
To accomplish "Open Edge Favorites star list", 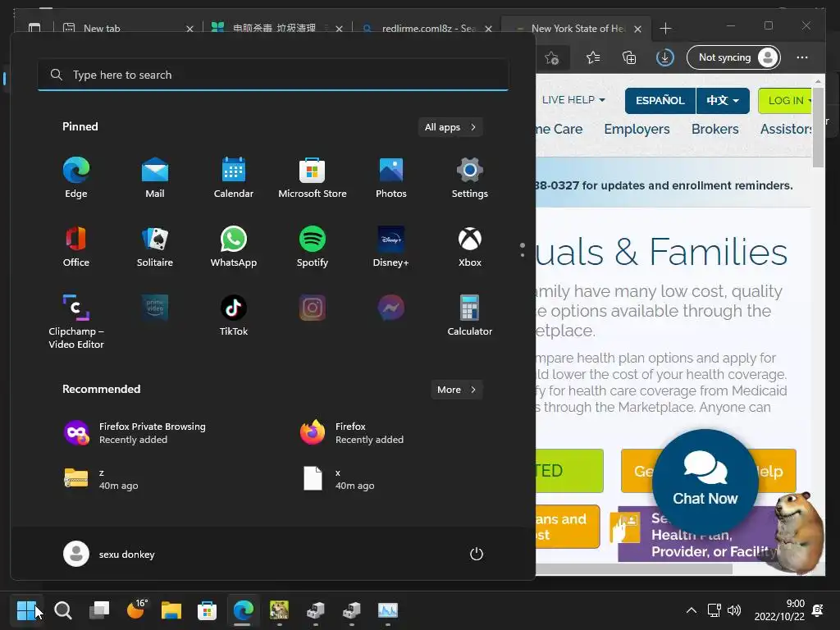I will point(593,57).
